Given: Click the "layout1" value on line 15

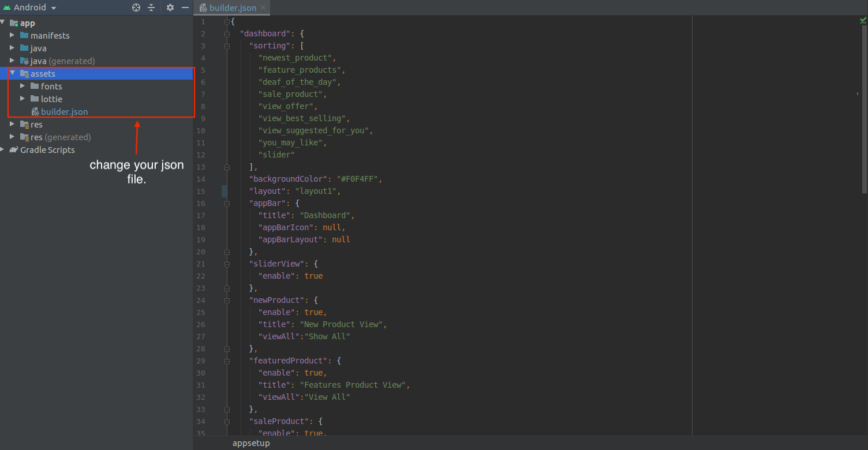Looking at the screenshot, I should point(316,191).
